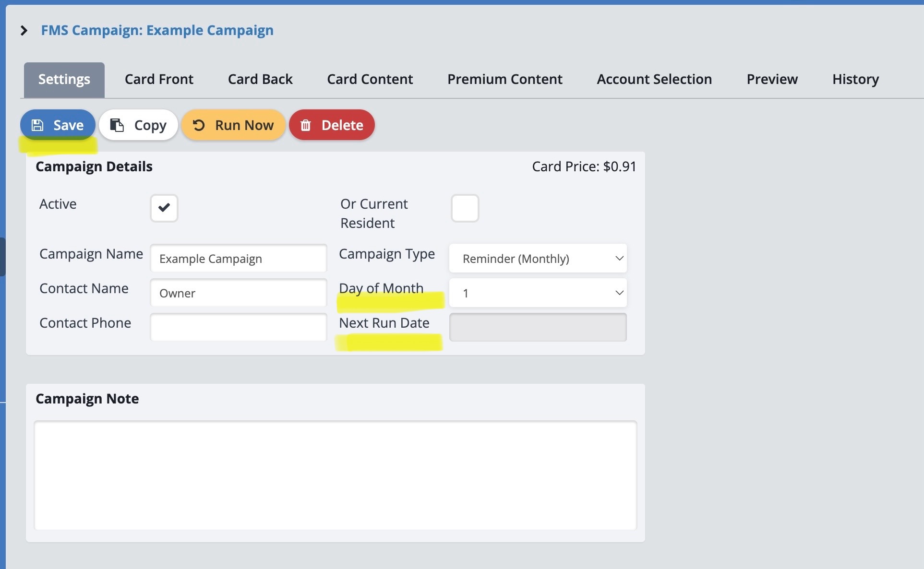
Task: Click into the Campaign Name field
Action: tap(239, 259)
